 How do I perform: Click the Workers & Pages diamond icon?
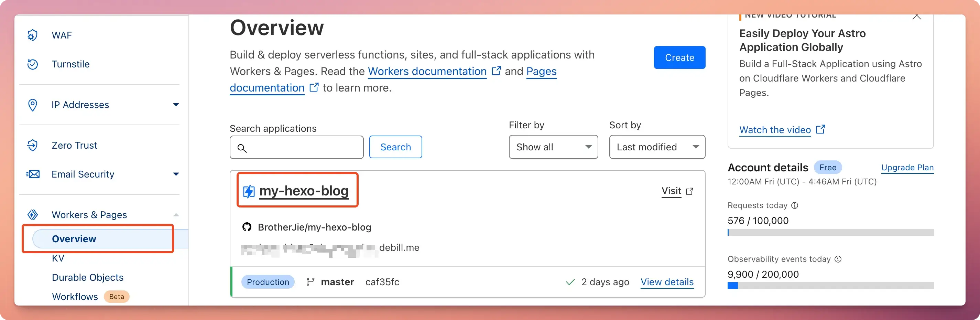click(32, 215)
